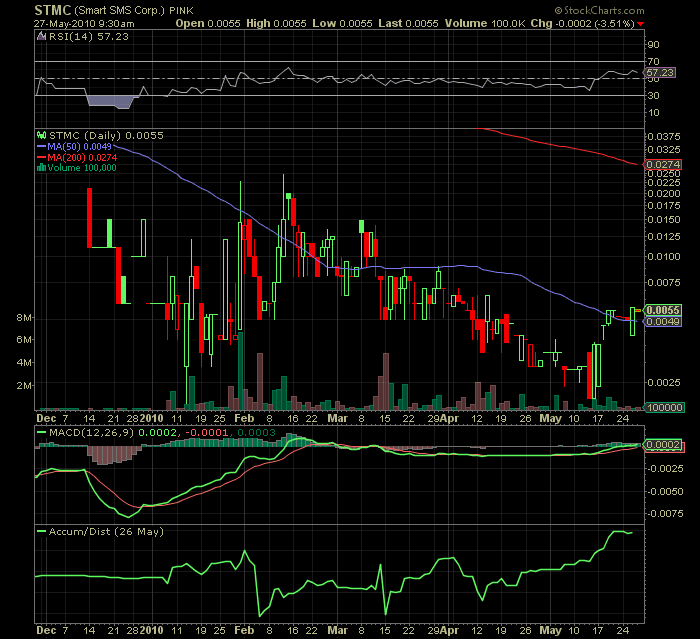Click the 0.0055 last price tag on right axis
Viewport: 700px width, 639px height.
pyautogui.click(x=664, y=311)
